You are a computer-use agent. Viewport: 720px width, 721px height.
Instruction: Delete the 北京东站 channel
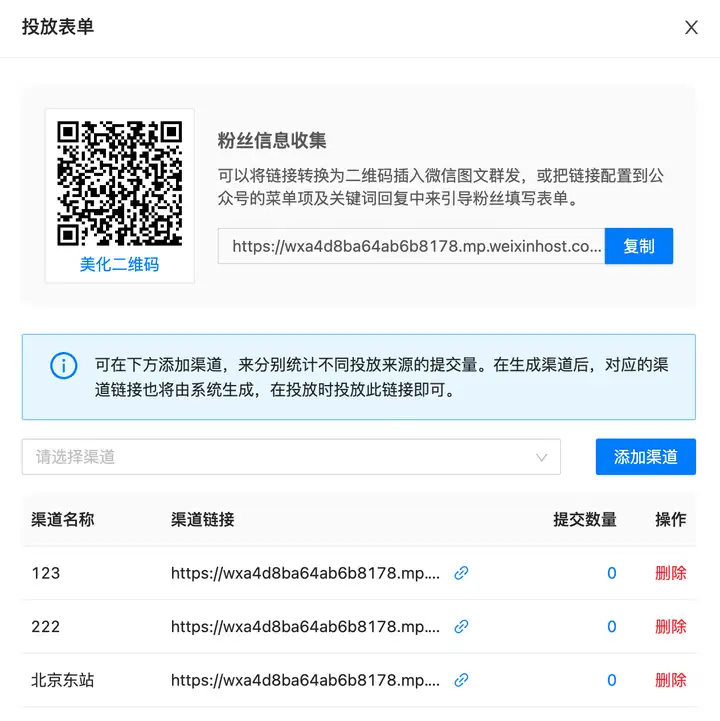(x=670, y=680)
